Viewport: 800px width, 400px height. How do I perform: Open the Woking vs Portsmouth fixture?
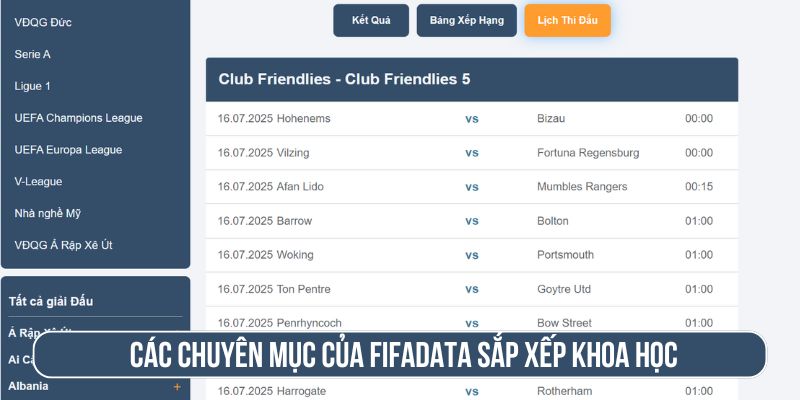point(471,255)
